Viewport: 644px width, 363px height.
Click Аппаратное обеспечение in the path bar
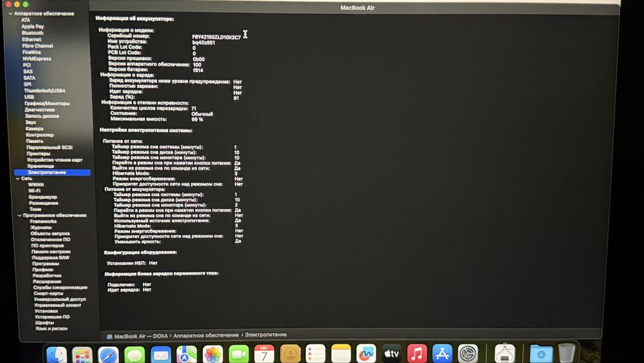(206, 335)
